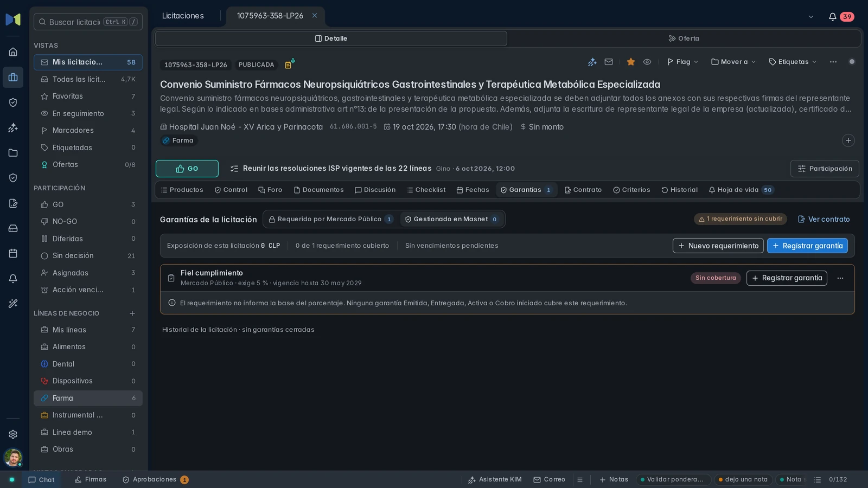Open the Mover a dropdown
Image resolution: width=868 pixels, height=488 pixels.
pyautogui.click(x=733, y=62)
